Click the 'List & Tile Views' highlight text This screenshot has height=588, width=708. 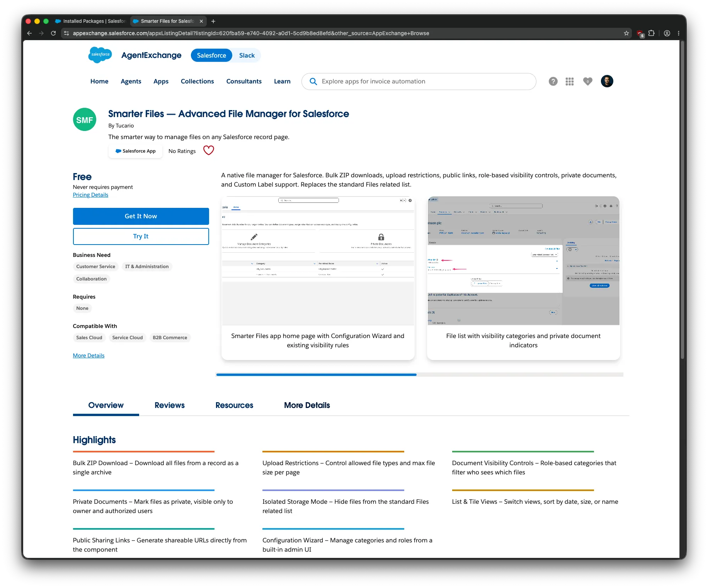pos(535,502)
